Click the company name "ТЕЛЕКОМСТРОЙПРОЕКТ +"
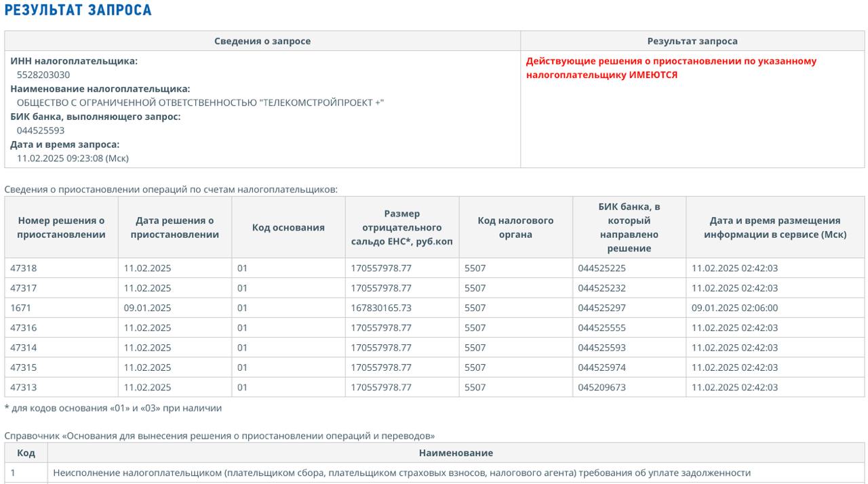The width and height of the screenshot is (868, 484). click(200, 102)
